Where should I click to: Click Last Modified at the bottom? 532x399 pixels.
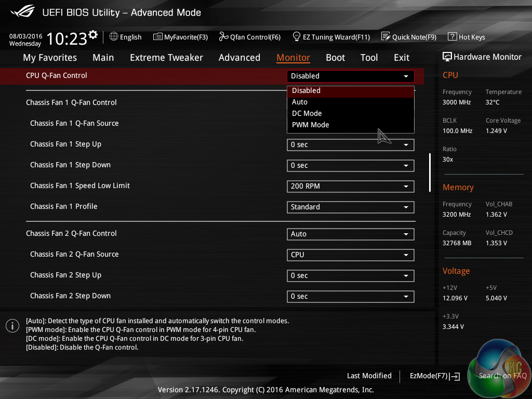click(x=369, y=376)
